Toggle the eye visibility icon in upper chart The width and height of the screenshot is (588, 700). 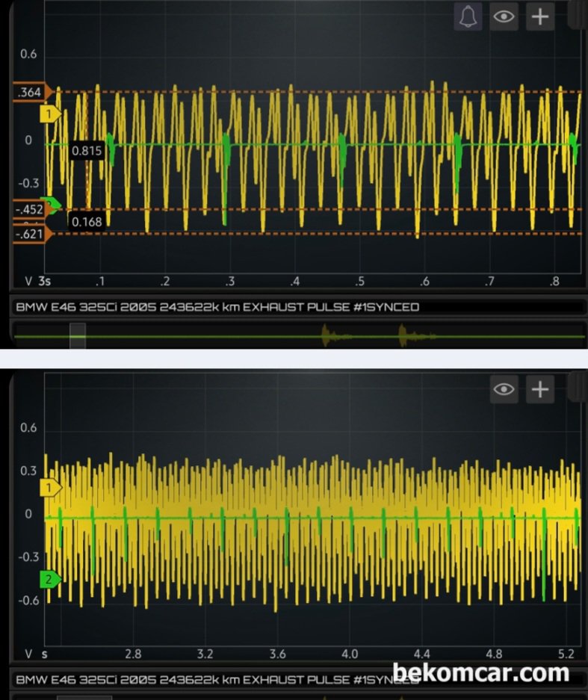[x=504, y=16]
